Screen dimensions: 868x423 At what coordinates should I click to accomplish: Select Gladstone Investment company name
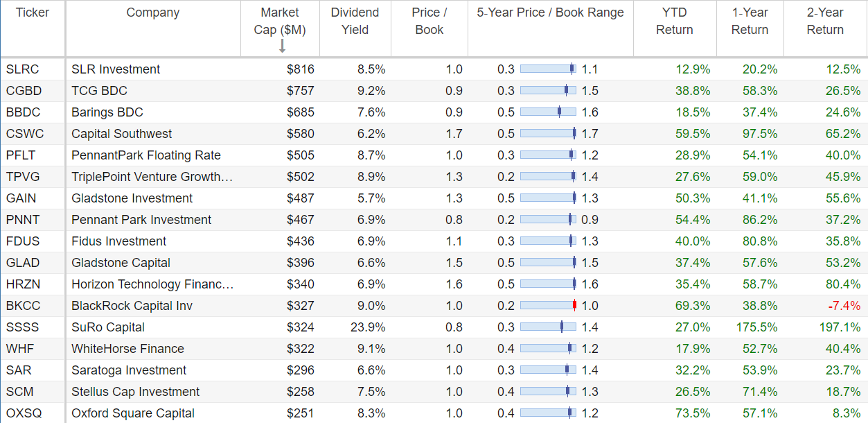point(132,198)
